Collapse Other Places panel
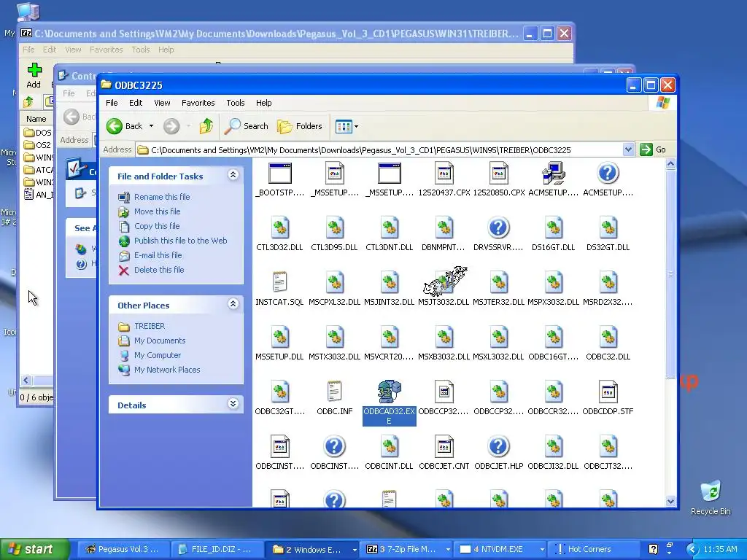 (x=233, y=304)
